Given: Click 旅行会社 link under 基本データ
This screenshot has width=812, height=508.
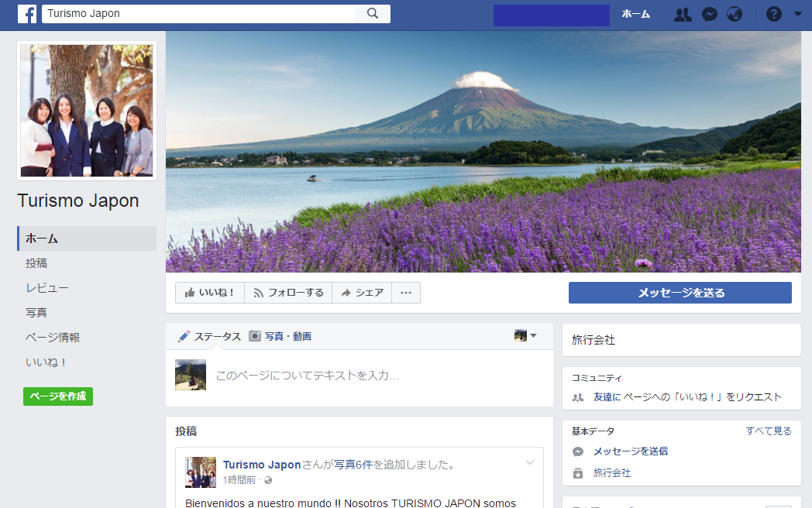Looking at the screenshot, I should tap(611, 473).
